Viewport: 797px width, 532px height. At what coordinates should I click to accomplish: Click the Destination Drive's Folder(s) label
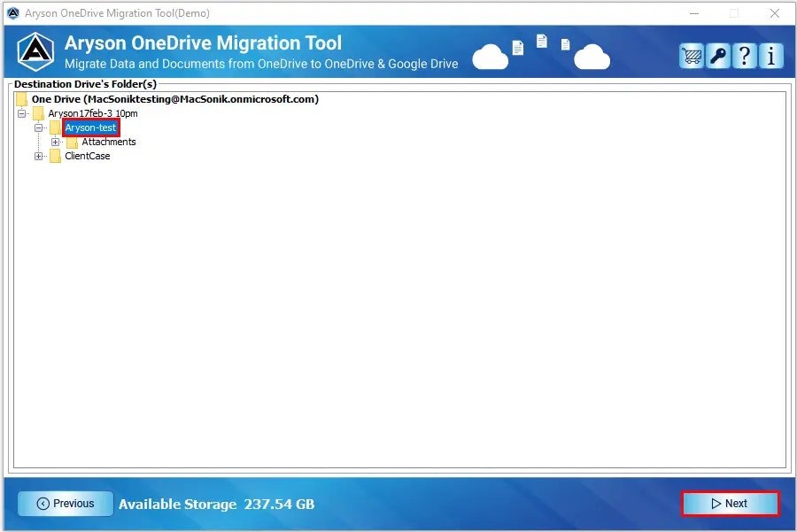[x=85, y=84]
